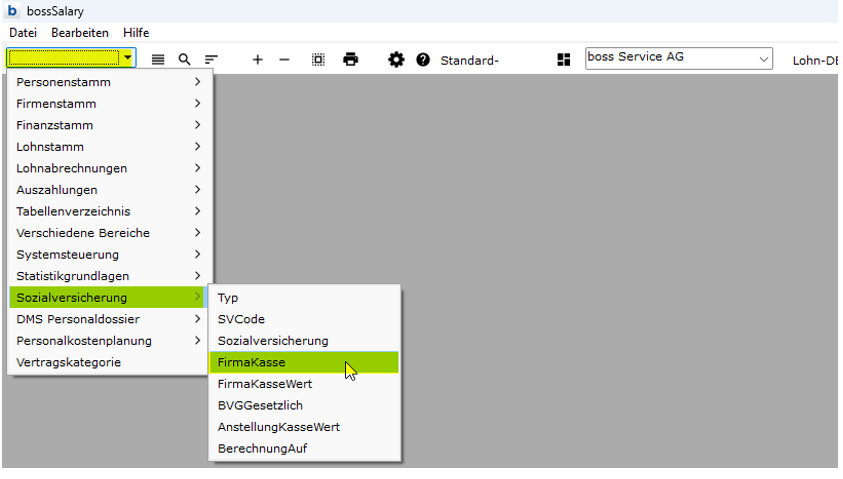Click the dashboard tiles icon
Image resolution: width=843 pixels, height=479 pixels.
pyautogui.click(x=564, y=60)
